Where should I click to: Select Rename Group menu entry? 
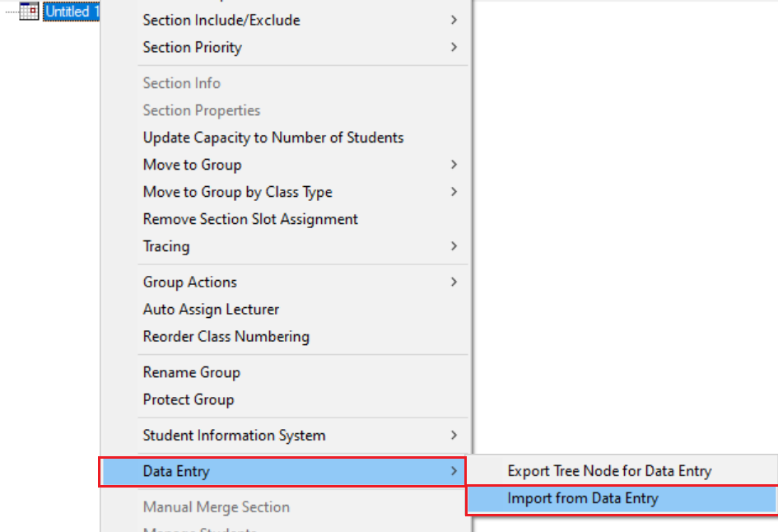[x=191, y=372]
